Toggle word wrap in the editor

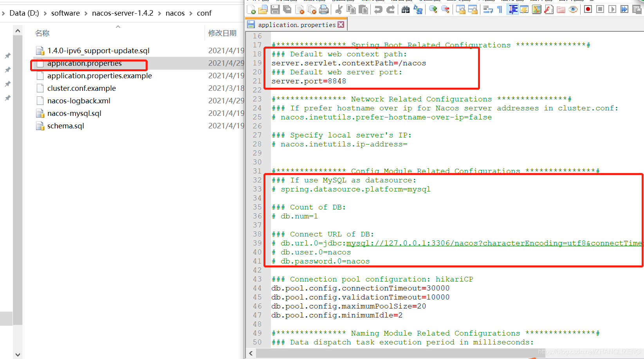488,9
